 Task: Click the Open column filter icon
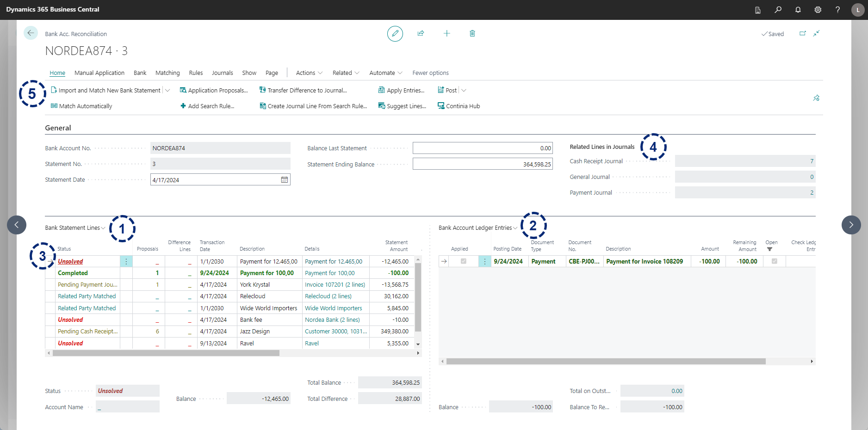coord(769,249)
